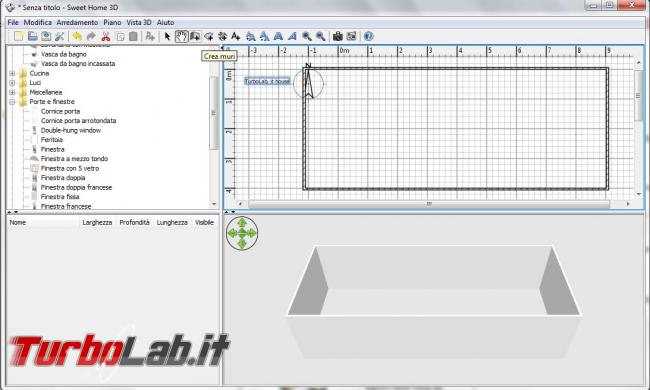Toggle italic text style
This screenshot has height=390, width=650.
click(x=292, y=36)
